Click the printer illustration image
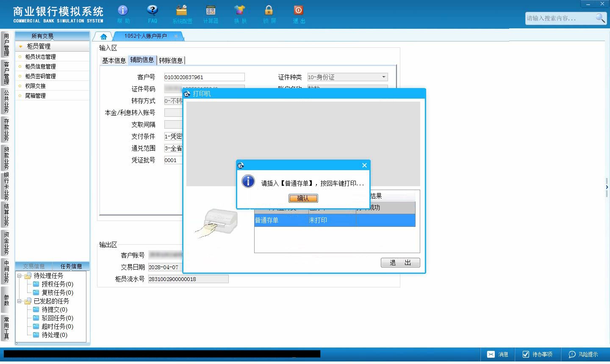Image resolution: width=610 pixels, height=364 pixels. click(x=217, y=223)
